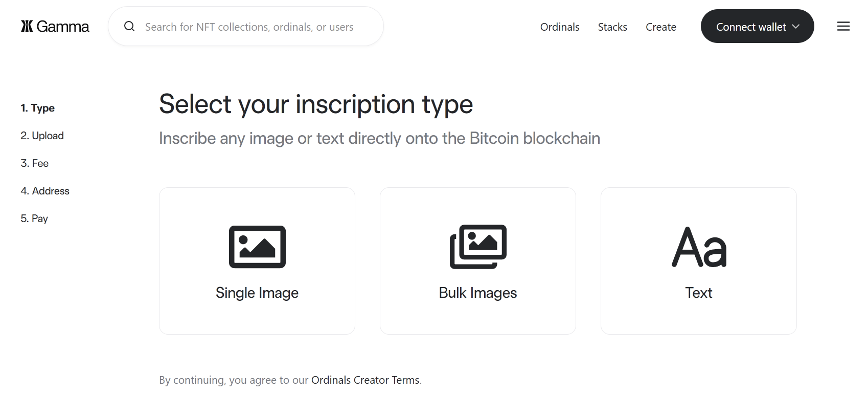Screen dimensions: 868x395
Task: Go to the Create nav item
Action: [660, 27]
